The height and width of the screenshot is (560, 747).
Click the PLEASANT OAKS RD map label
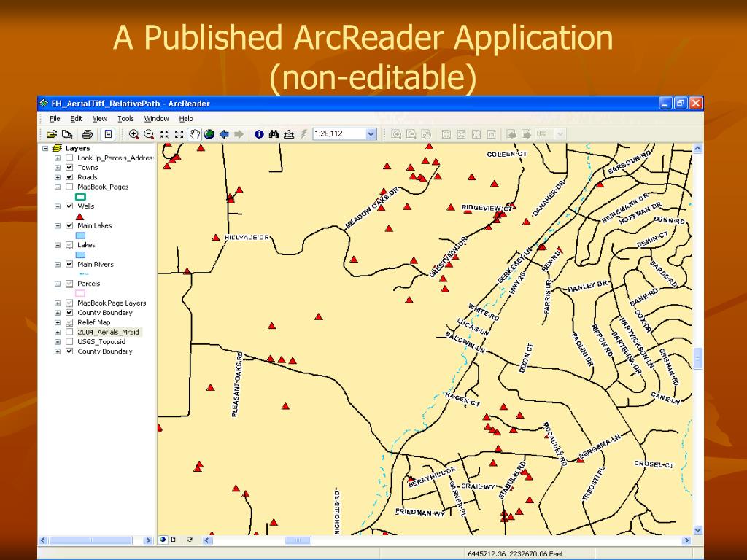[x=237, y=385]
